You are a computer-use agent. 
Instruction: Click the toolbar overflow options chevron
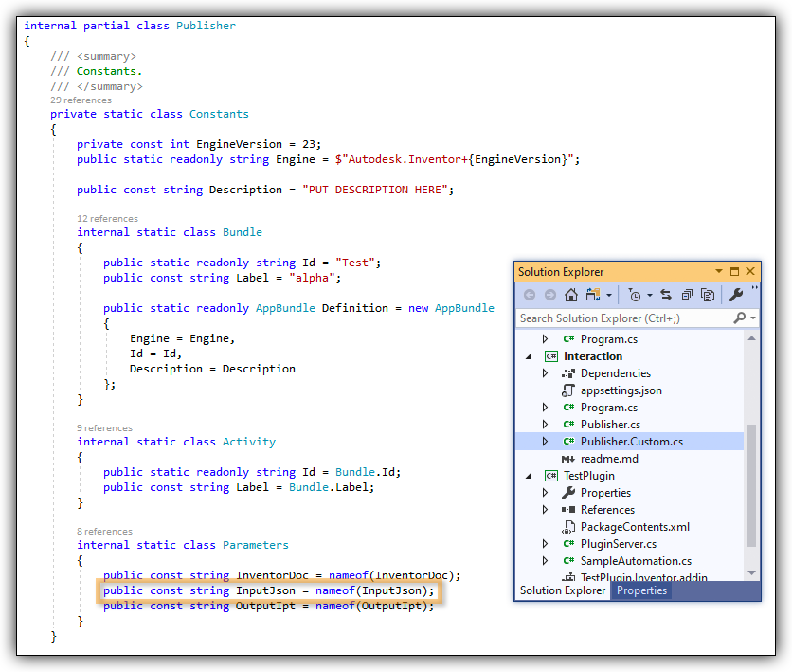[755, 288]
